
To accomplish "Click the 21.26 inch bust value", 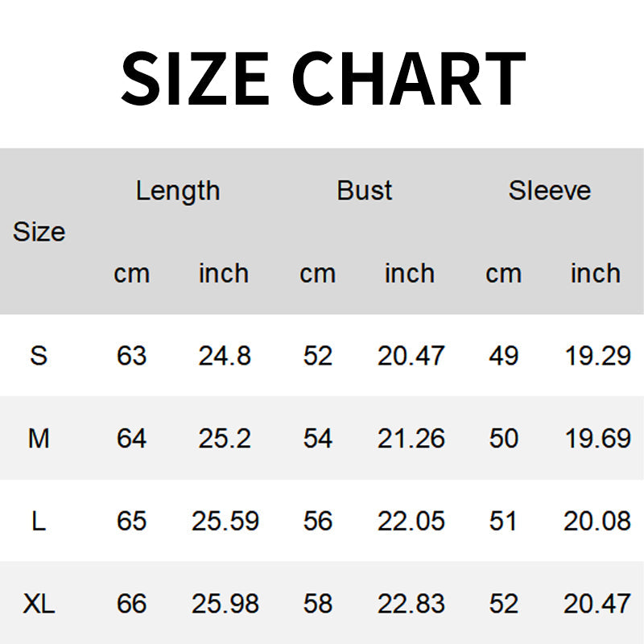I will [x=411, y=438].
